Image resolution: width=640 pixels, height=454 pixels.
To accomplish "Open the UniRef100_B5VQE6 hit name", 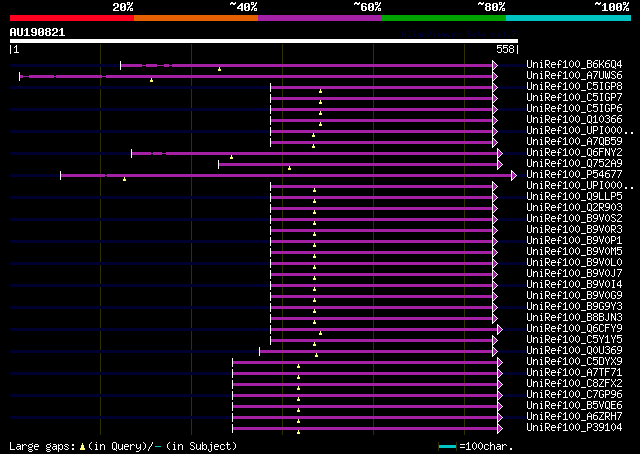I will click(x=574, y=406).
